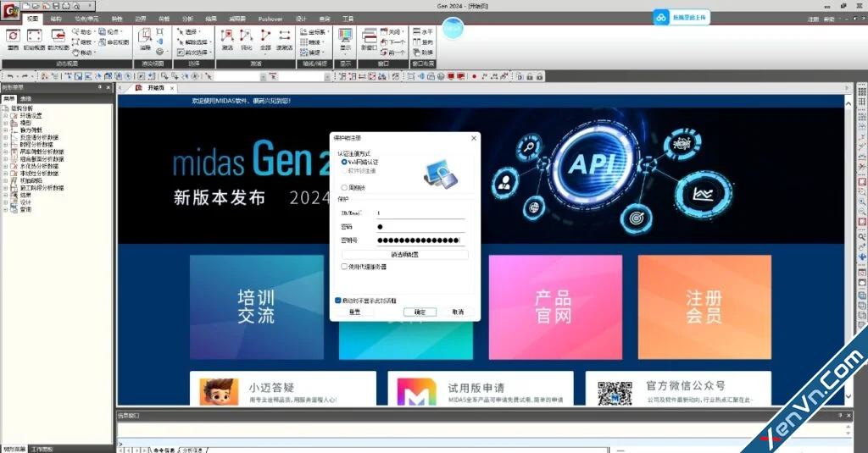Expand the 环境设置 tree node
The width and height of the screenshot is (868, 453).
pos(6,116)
